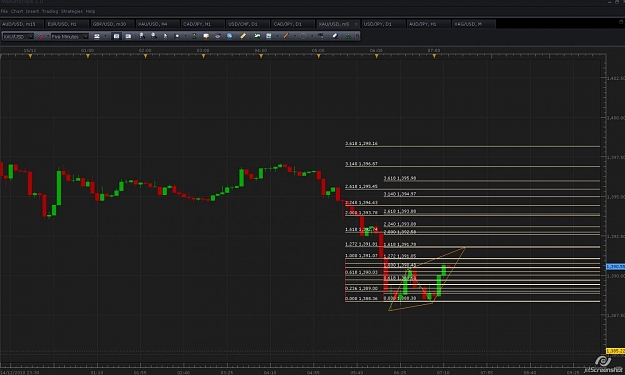
Task: Click the 07:00 time marker triangle
Action: (434, 57)
